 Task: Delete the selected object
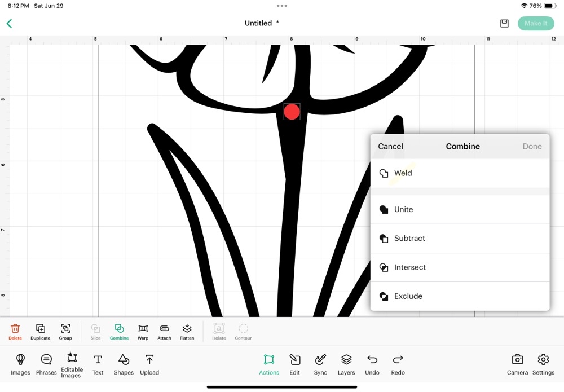click(15, 332)
